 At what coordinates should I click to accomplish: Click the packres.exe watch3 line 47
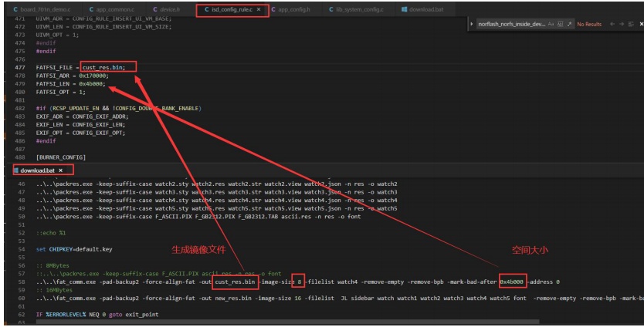[x=216, y=192]
